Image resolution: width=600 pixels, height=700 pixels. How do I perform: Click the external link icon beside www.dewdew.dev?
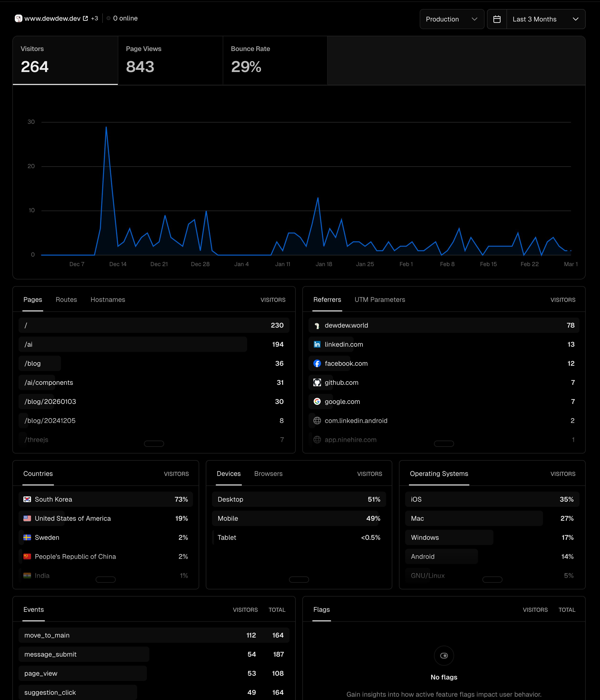[x=85, y=18]
